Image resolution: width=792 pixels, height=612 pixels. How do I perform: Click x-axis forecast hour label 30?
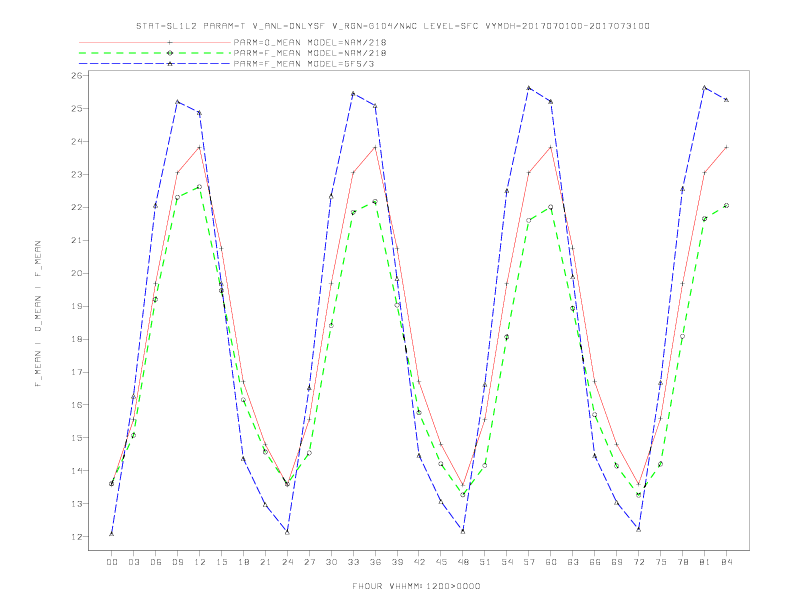click(331, 562)
